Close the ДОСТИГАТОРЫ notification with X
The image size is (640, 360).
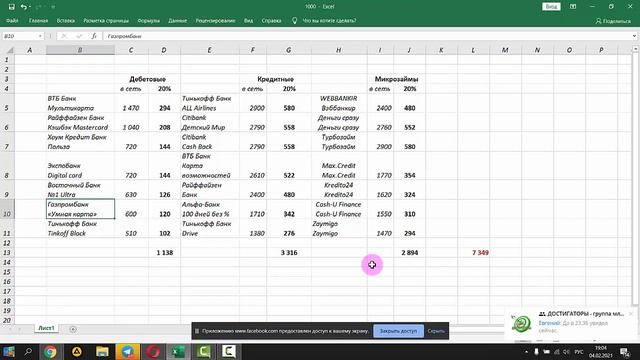click(631, 313)
